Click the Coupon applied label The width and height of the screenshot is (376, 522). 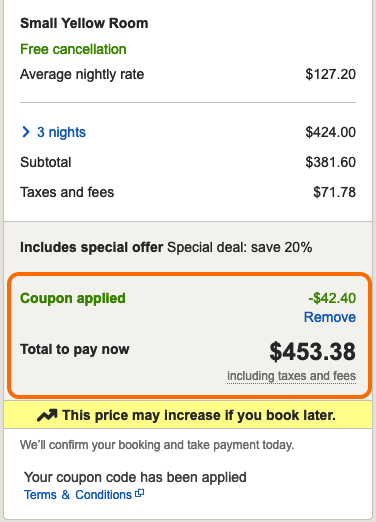(x=73, y=298)
